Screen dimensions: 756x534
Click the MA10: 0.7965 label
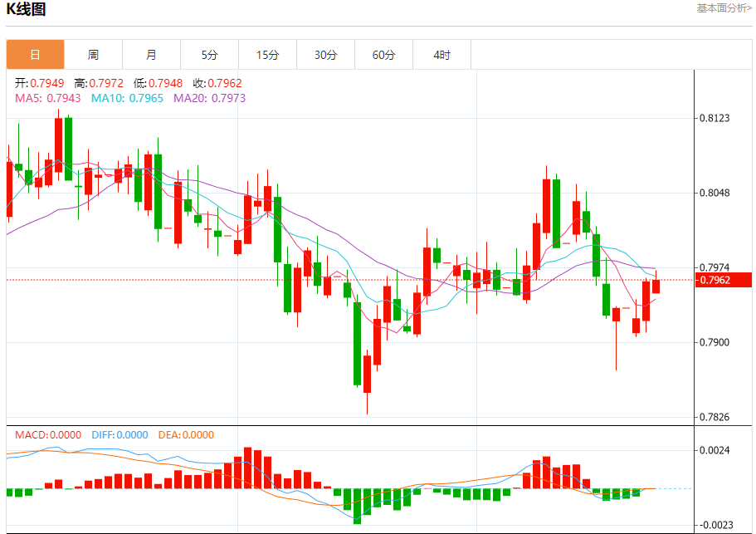click(127, 98)
